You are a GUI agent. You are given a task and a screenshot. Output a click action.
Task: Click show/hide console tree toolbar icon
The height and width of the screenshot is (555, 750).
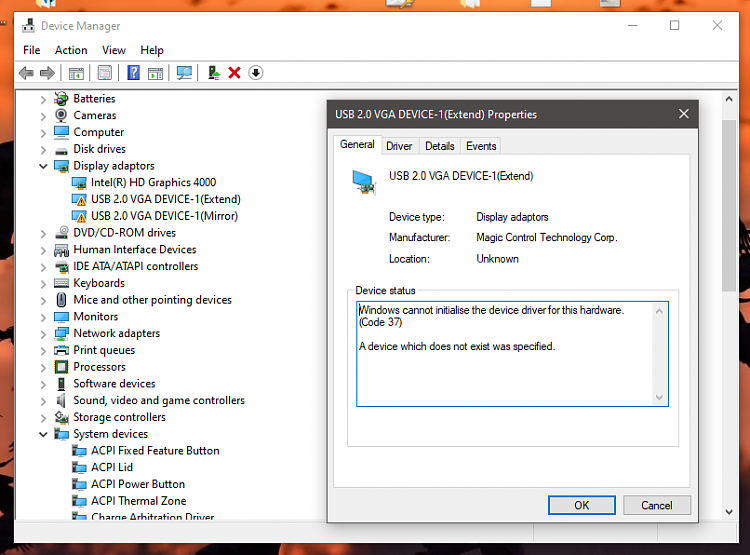pos(76,73)
